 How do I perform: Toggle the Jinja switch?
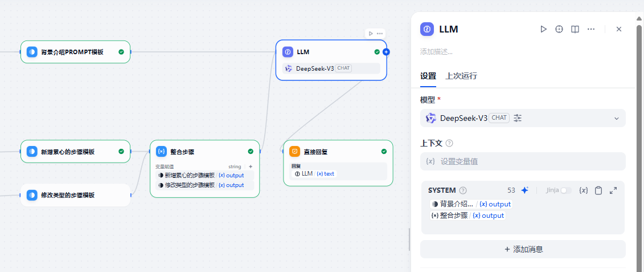pyautogui.click(x=565, y=190)
